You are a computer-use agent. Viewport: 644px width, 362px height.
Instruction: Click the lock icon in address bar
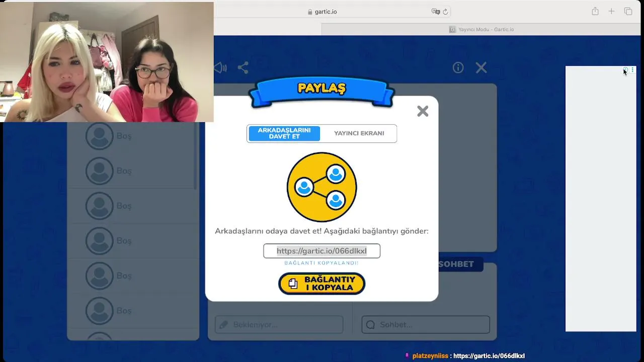click(310, 12)
